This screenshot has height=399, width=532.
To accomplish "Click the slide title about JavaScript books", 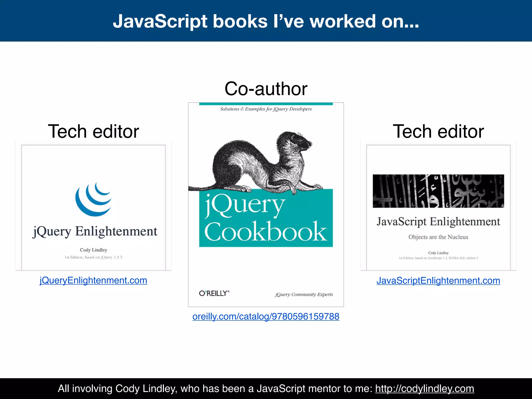I will click(266, 21).
